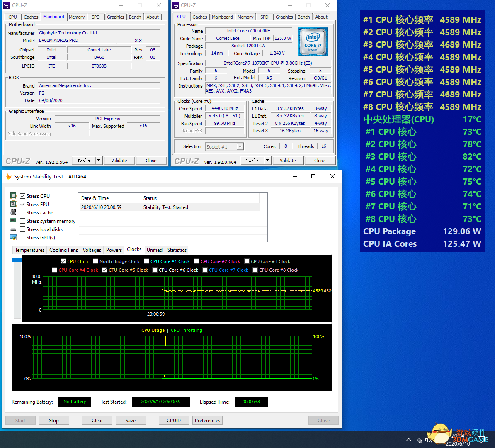Open the Tools dropdown arrow in the Processor CPU-Z window
The image size is (495, 448).
(268, 161)
